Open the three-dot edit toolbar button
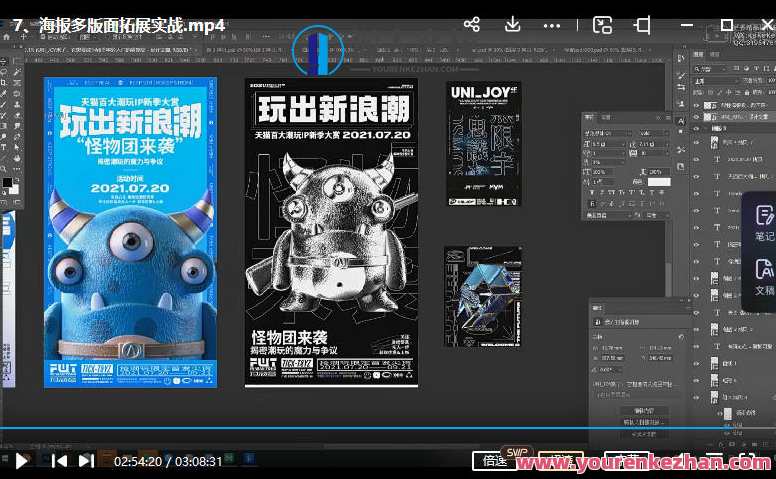Image resolution: width=776 pixels, height=479 pixels. coord(16,169)
